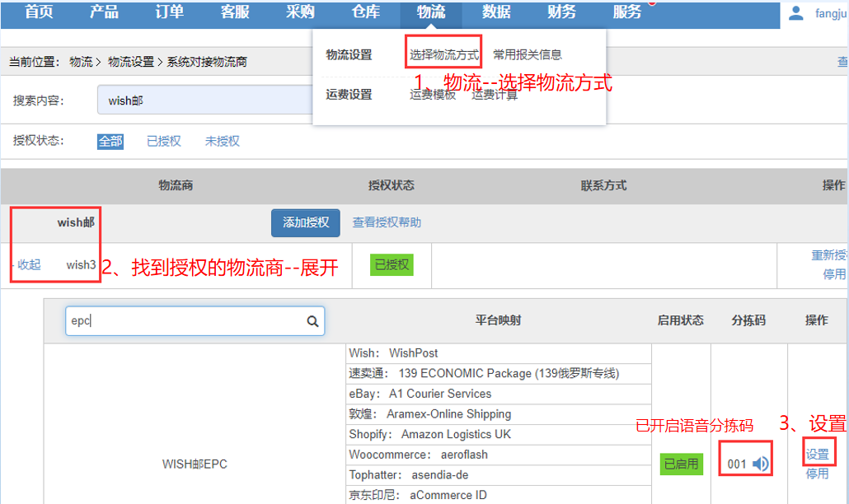The image size is (849, 504).
Task: Click the epc search input field
Action: coord(195,321)
